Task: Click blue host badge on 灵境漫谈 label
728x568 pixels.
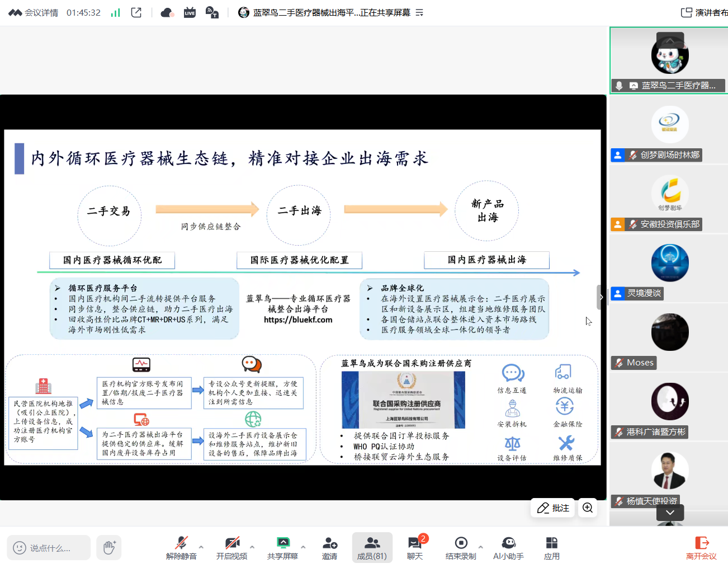Action: coord(617,293)
